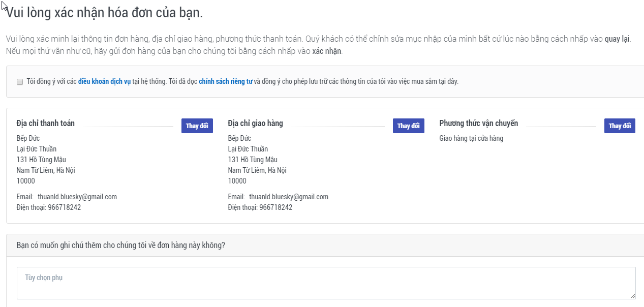Image resolution: width=644 pixels, height=307 pixels.
Task: Select the "Địa chỉ giao hàng" heading
Action: click(x=256, y=124)
